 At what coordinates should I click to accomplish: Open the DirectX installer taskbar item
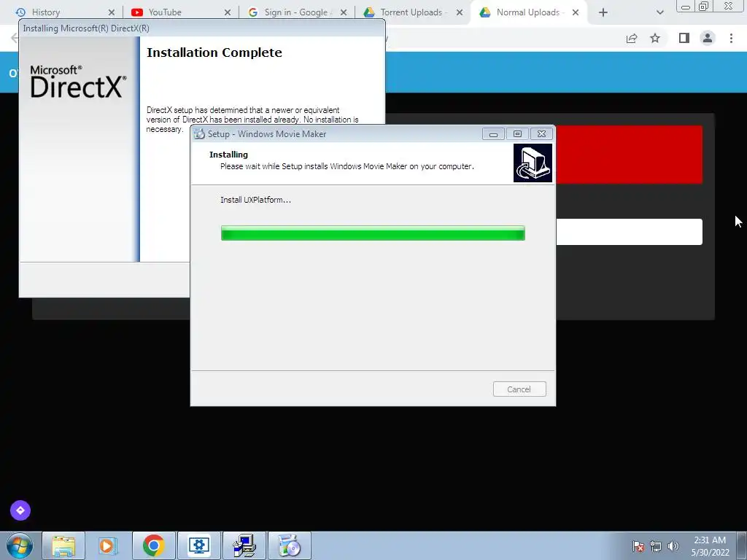click(244, 545)
